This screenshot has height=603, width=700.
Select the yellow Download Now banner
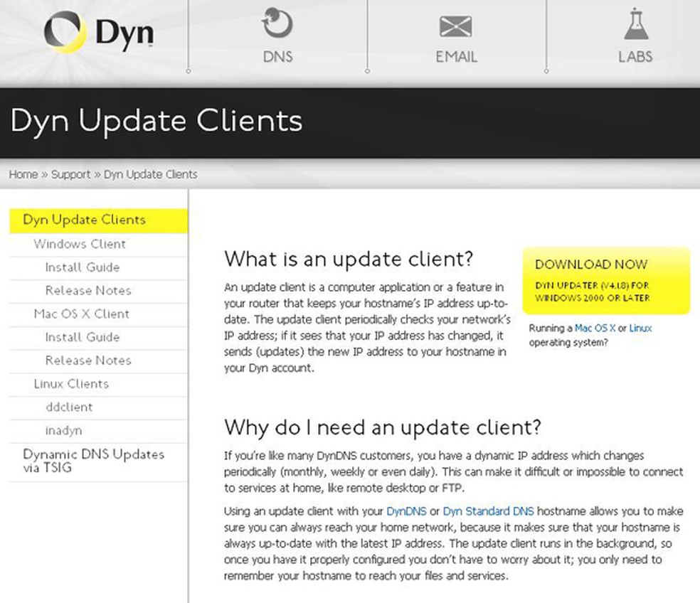coord(607,281)
